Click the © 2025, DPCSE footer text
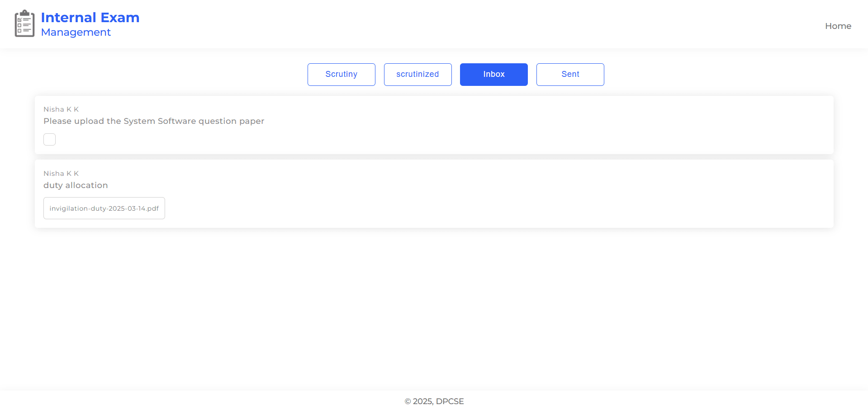 tap(434, 401)
